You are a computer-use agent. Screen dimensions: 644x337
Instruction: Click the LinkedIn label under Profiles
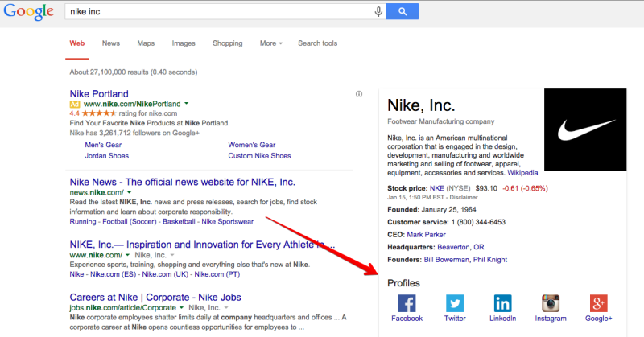click(x=502, y=319)
